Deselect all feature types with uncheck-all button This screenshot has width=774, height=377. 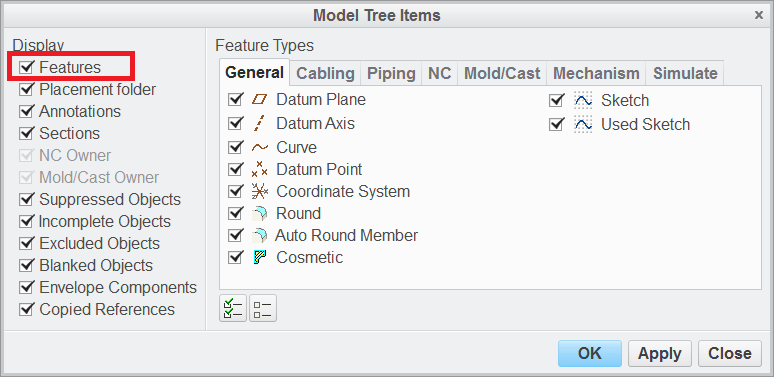coord(263,308)
